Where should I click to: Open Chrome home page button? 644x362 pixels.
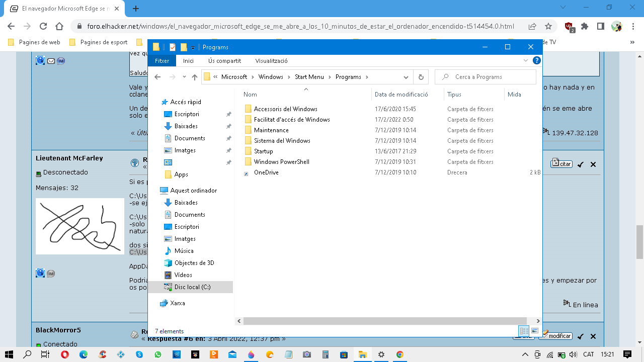click(x=59, y=26)
